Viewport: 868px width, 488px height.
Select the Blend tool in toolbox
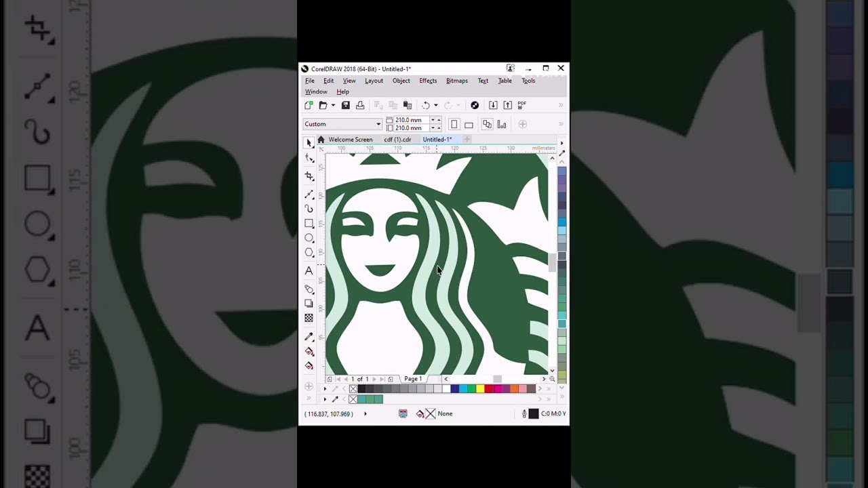pos(309,289)
